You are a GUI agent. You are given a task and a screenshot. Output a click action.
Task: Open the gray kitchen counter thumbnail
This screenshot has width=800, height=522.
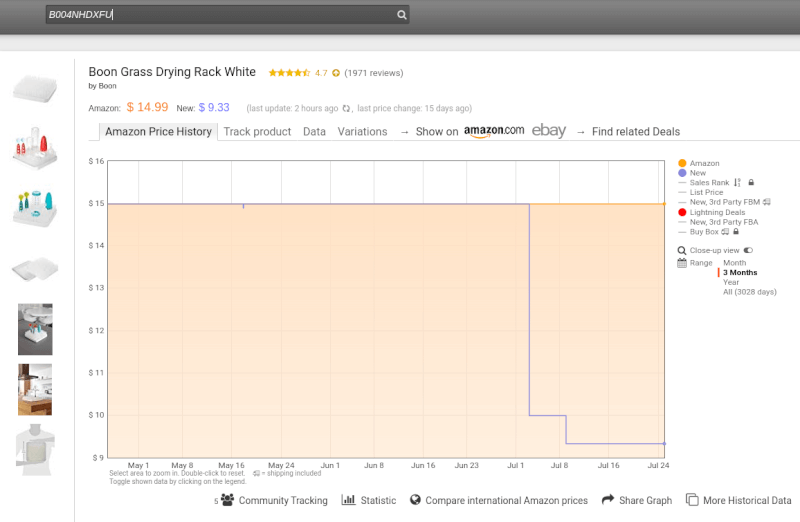coord(35,329)
